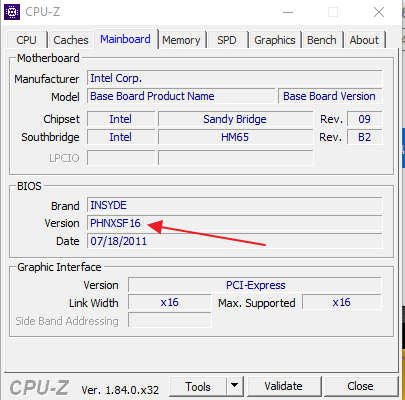Switch to the Graphics tab
The image size is (405, 400).
click(x=275, y=40)
